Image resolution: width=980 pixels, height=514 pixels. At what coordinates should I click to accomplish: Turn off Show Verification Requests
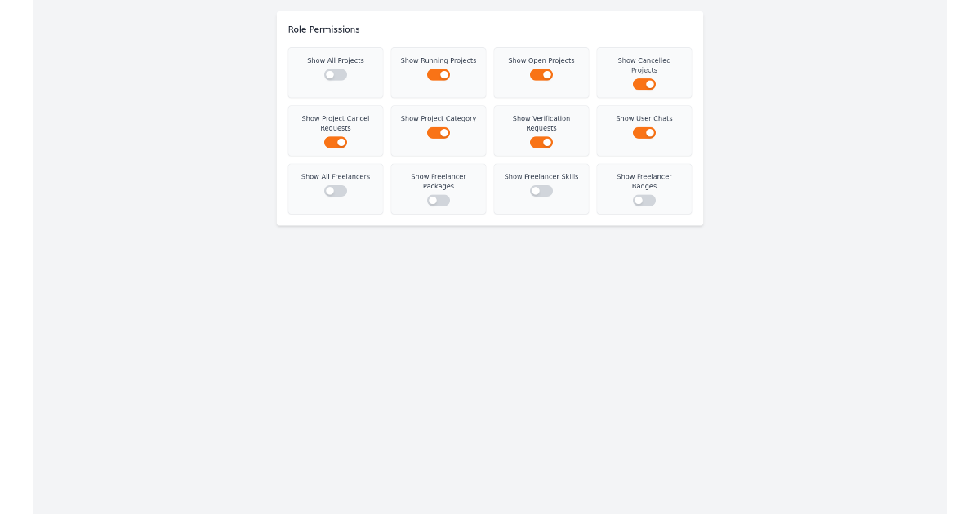click(x=541, y=141)
